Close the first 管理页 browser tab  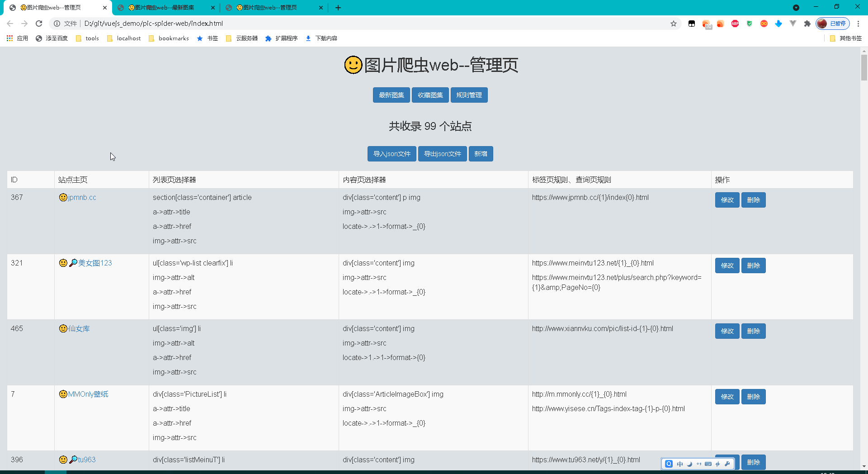[105, 8]
